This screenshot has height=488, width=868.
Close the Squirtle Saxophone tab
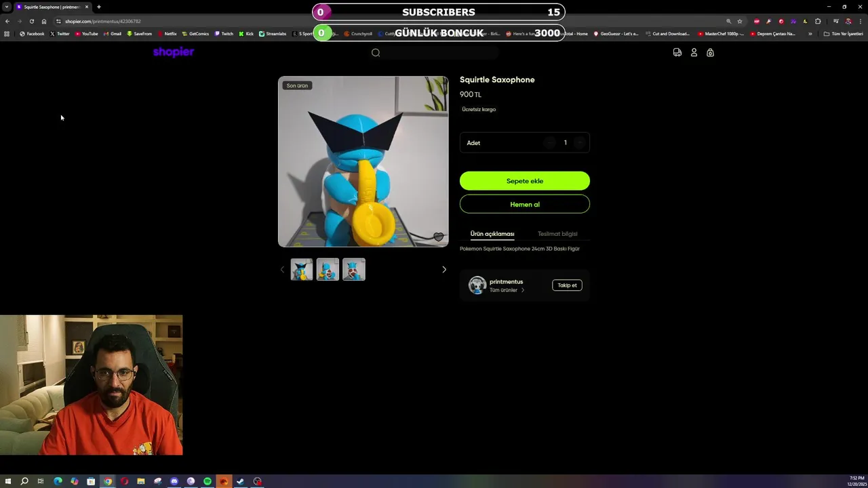point(87,7)
